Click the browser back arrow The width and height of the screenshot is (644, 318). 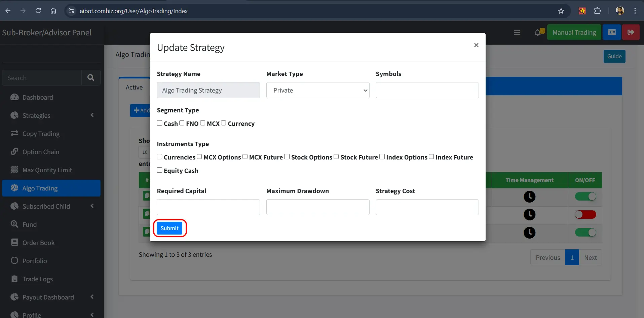click(8, 11)
